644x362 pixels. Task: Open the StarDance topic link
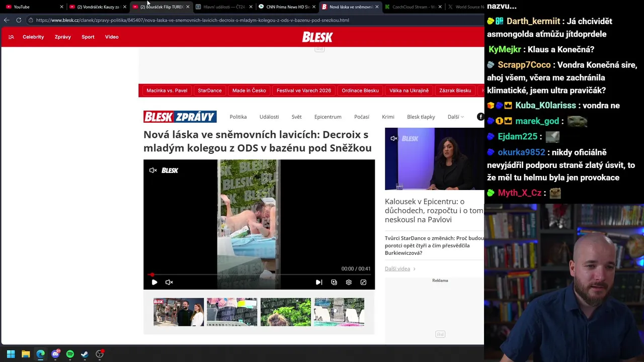coord(210,90)
